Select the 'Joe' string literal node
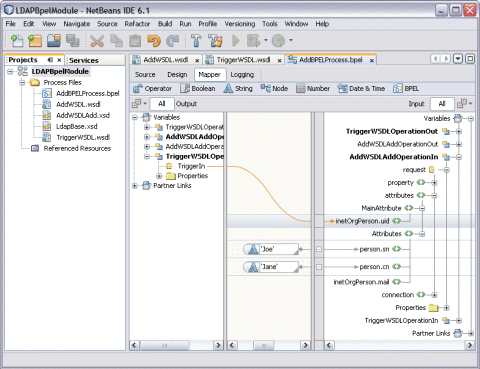 point(271,249)
